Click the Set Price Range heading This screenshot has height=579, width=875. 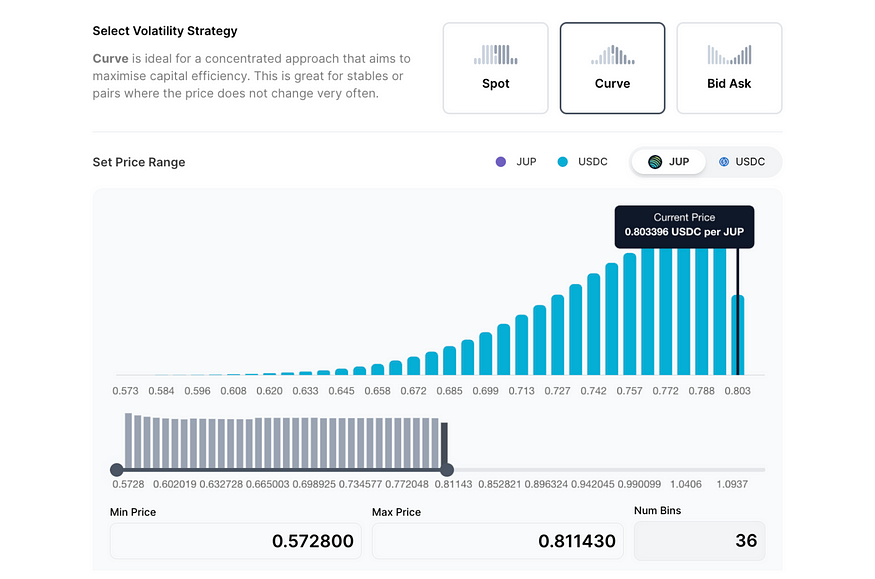tap(139, 162)
